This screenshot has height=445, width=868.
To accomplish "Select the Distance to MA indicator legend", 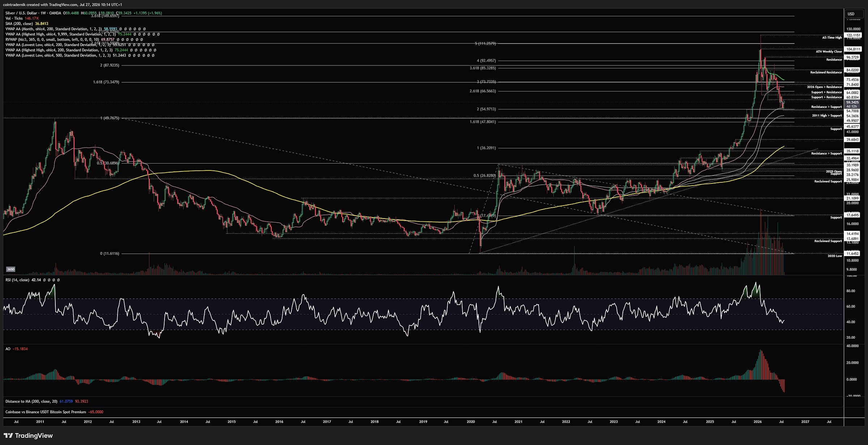I will point(47,401).
